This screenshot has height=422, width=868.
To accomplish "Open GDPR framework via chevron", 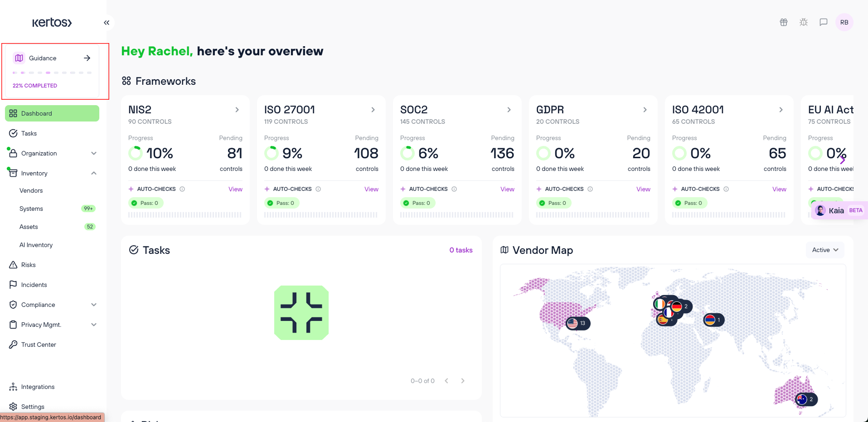I will (645, 110).
